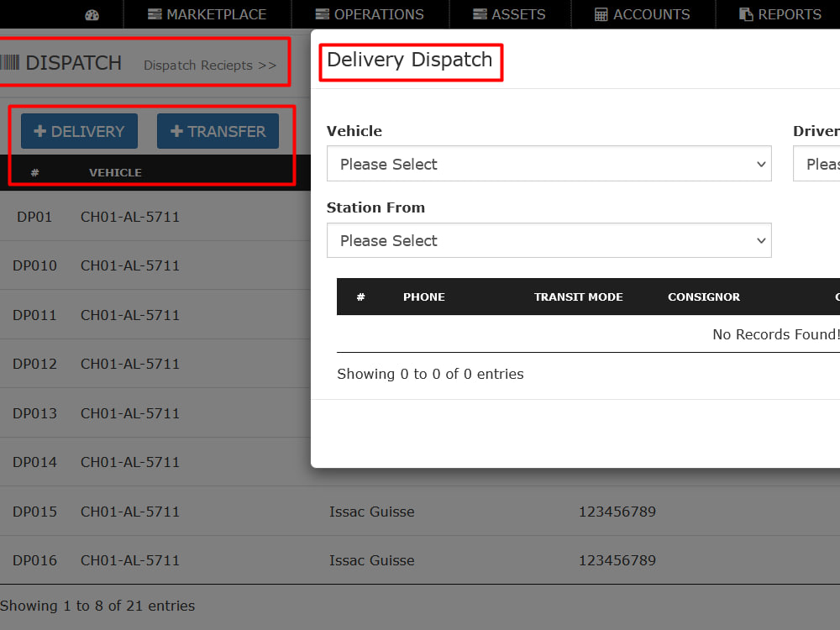Select the DP015 row cell
Viewport: 840px width, 630px height.
coord(34,512)
